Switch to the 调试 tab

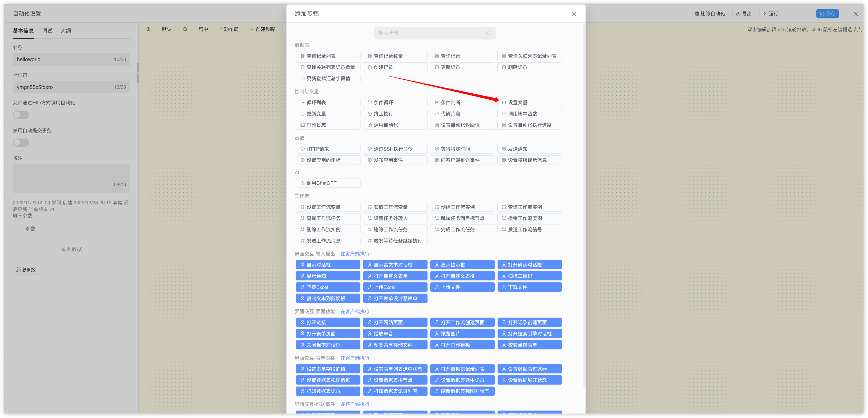(47, 30)
